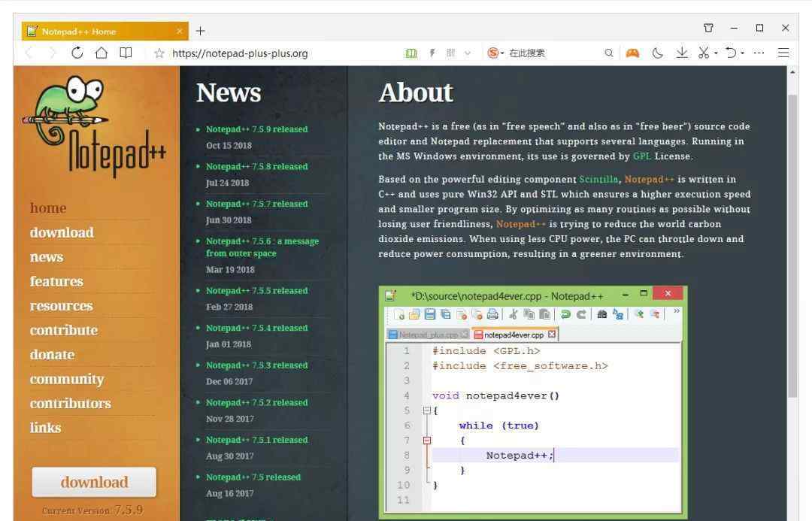Screen dimensions: 812x521
Task: Go to the browser home page icon
Action: 101,53
